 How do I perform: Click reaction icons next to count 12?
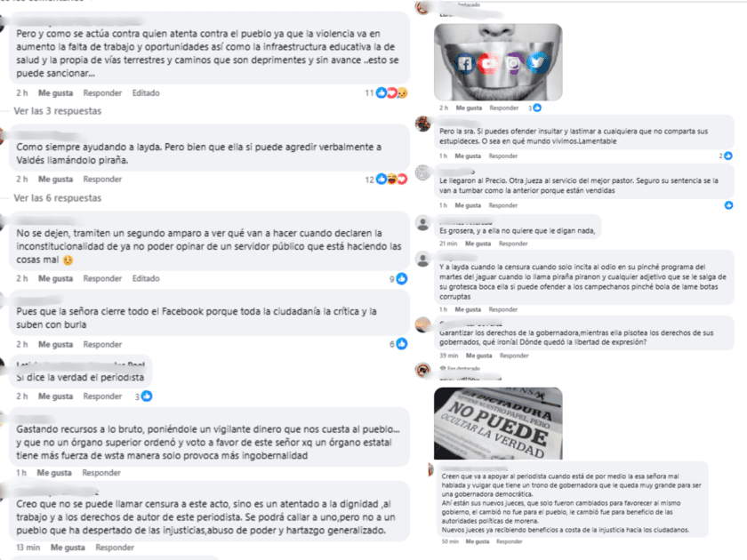[391, 179]
